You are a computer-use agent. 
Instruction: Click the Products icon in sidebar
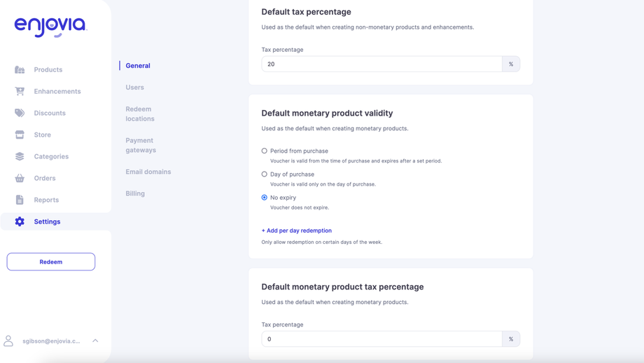(20, 70)
